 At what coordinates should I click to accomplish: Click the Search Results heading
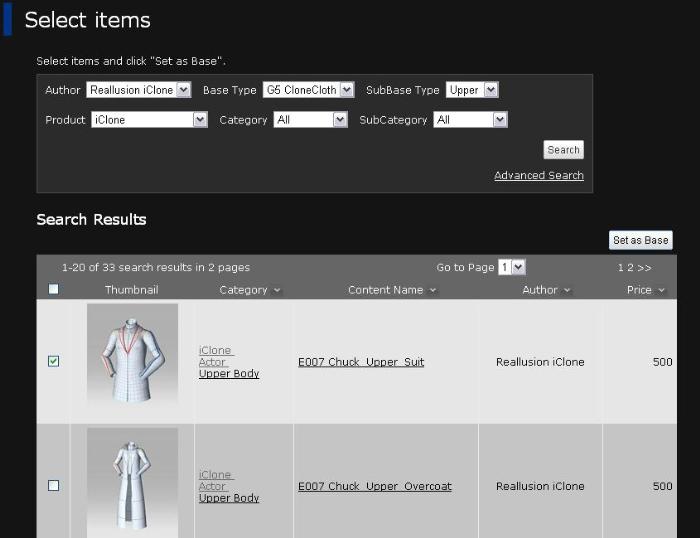(92, 219)
